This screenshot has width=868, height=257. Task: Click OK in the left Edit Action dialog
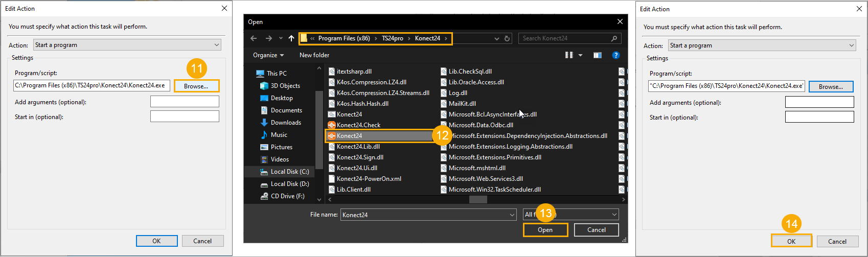pyautogui.click(x=156, y=241)
